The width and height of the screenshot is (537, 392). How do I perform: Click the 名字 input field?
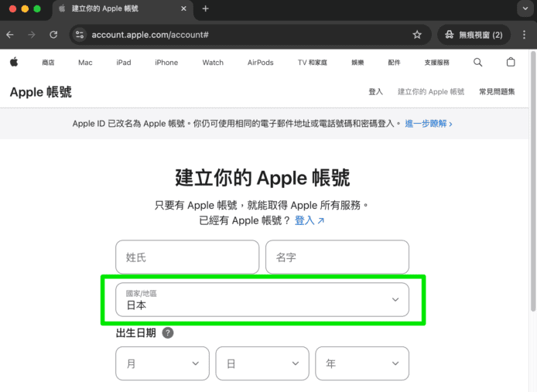[x=337, y=257]
